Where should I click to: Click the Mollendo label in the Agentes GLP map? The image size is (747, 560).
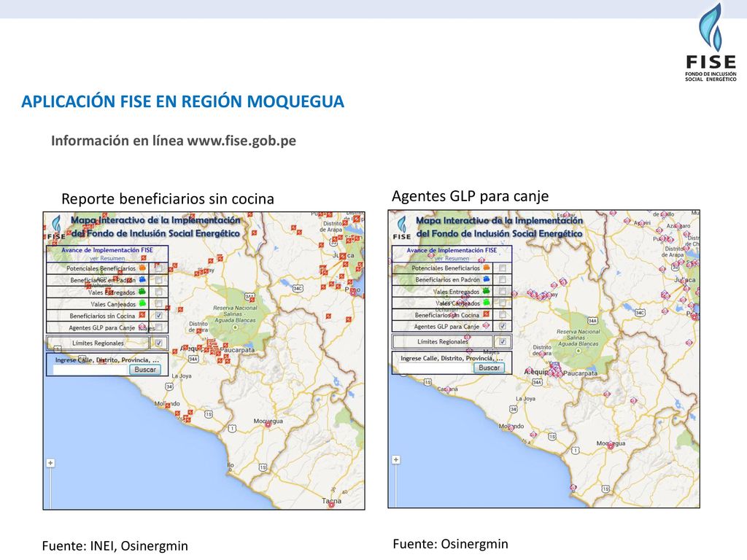pos(511,426)
